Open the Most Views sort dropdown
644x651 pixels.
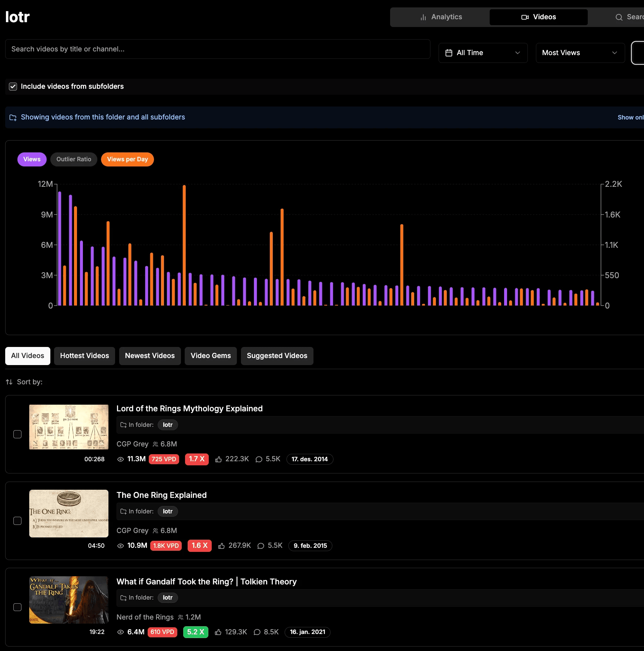point(580,53)
